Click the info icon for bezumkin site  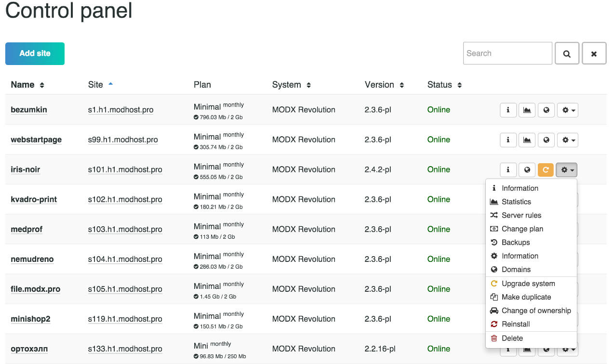pyautogui.click(x=508, y=110)
